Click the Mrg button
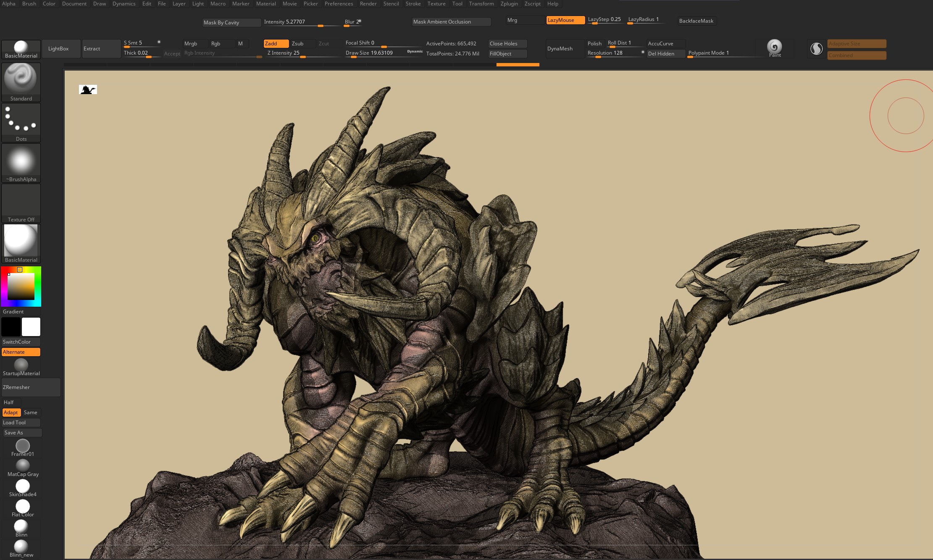The image size is (933, 560). coord(525,20)
